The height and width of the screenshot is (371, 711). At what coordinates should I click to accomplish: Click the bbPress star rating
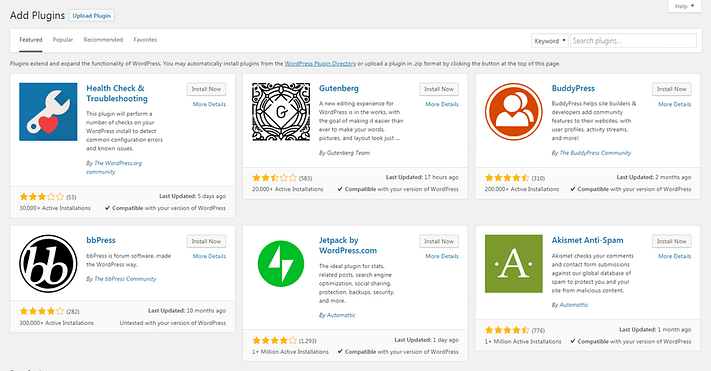42,311
